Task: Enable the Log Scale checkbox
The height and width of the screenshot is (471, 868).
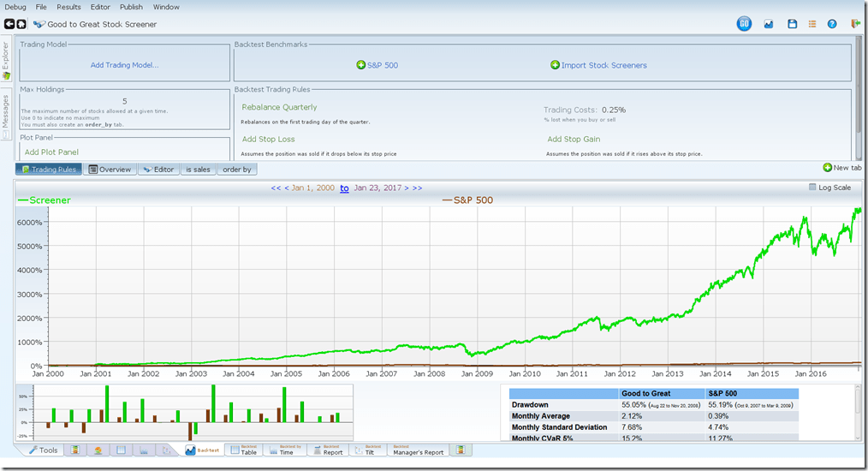Action: click(x=812, y=188)
